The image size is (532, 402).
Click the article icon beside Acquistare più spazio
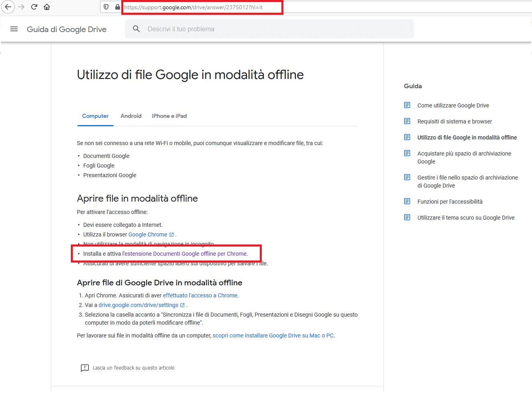[407, 154]
